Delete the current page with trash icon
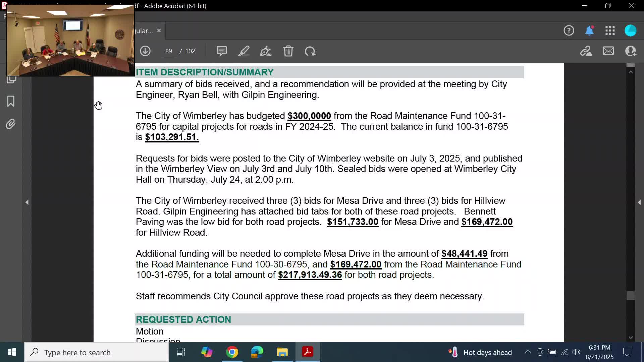The image size is (644, 362). coord(288,51)
